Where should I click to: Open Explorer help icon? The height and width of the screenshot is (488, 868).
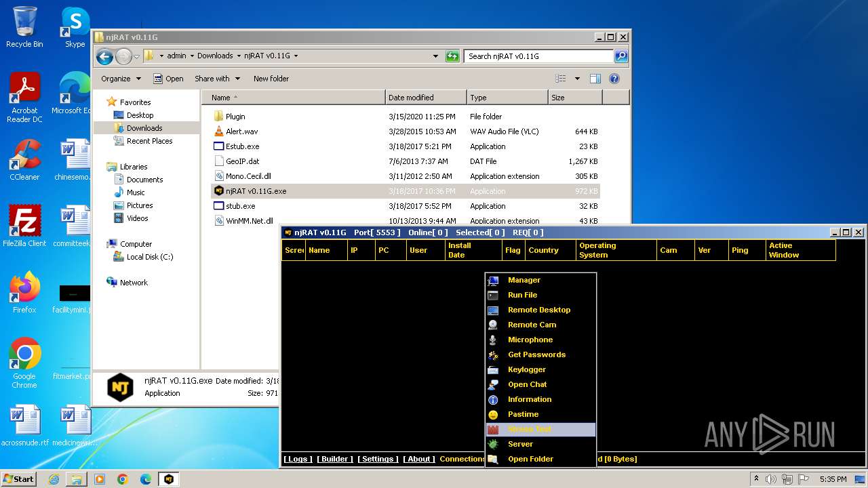(x=614, y=79)
